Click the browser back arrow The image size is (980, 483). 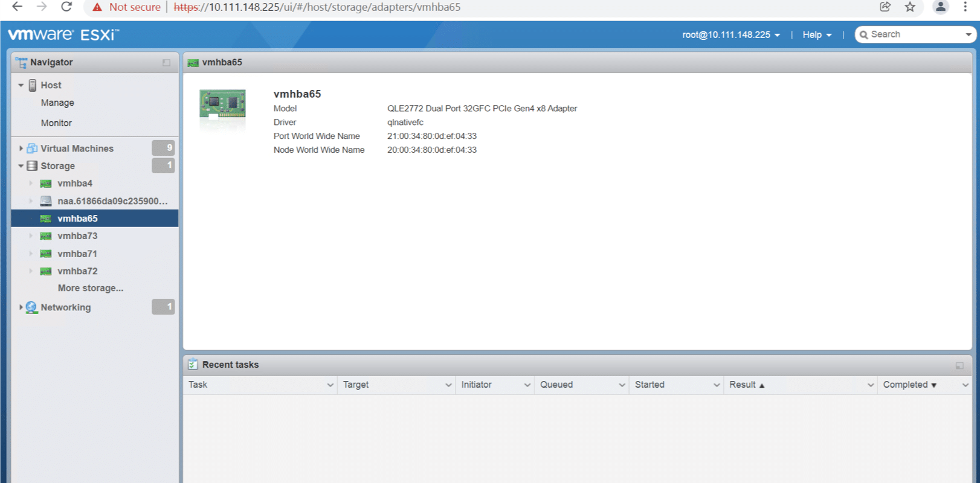pos(17,7)
